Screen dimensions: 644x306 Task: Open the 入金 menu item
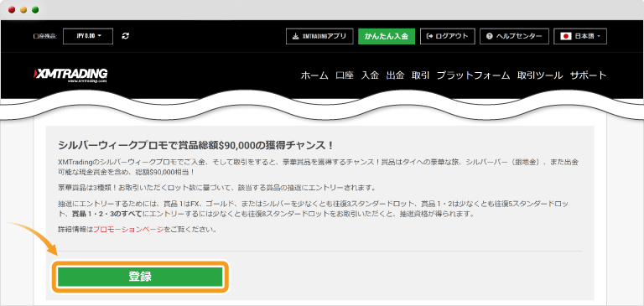370,75
